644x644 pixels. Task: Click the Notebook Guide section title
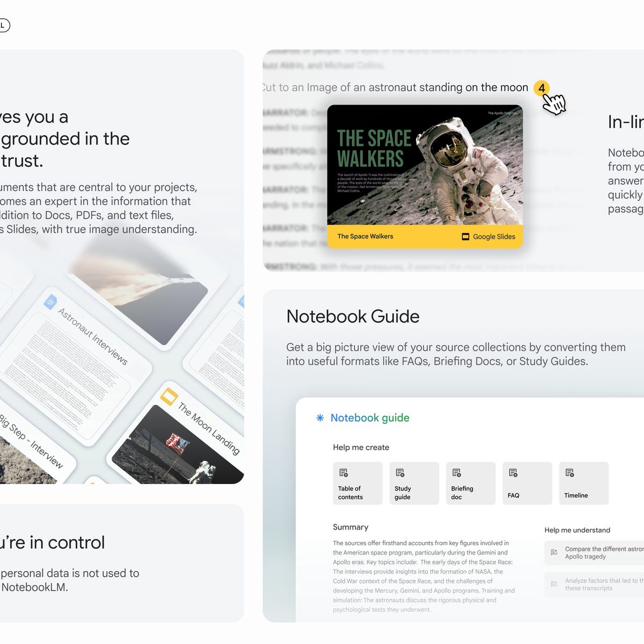353,316
